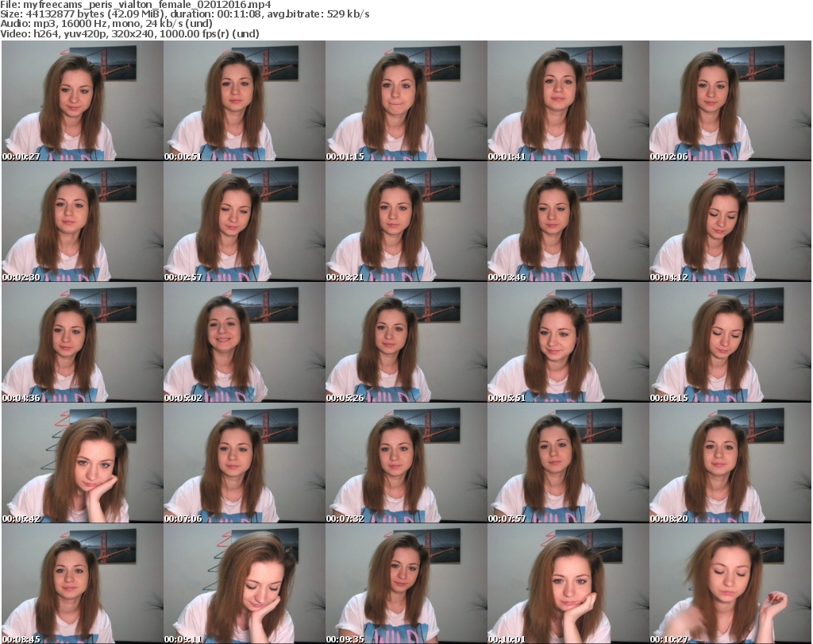Click the frame with timestamp 00:10:01
Image resolution: width=813 pixels, height=644 pixels.
tap(568, 584)
